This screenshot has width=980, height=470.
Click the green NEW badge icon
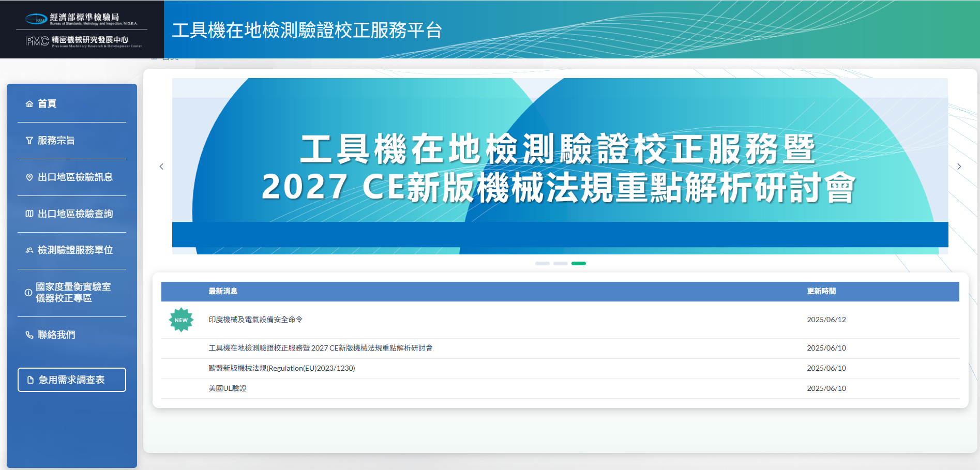pyautogui.click(x=181, y=320)
